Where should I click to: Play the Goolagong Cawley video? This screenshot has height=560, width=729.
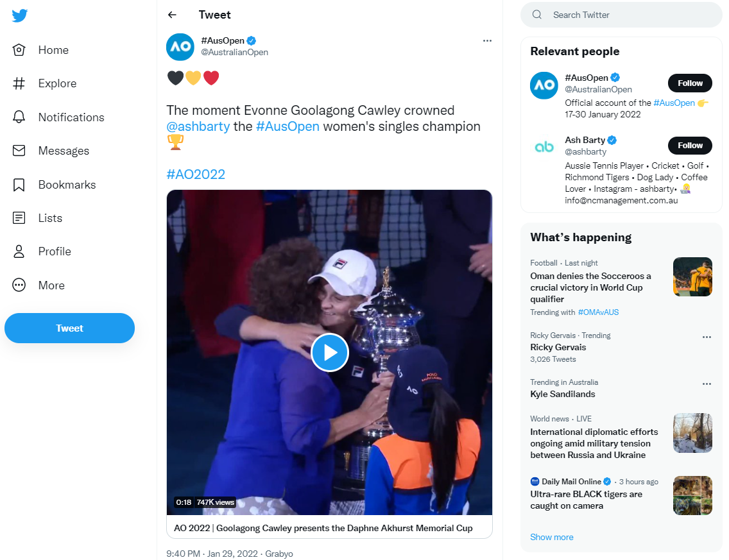point(329,352)
